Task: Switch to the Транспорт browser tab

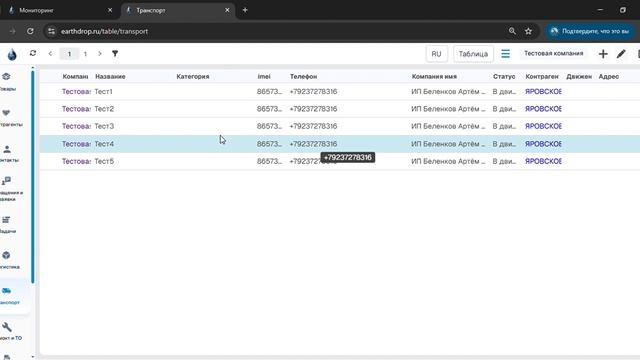Action: [178, 10]
